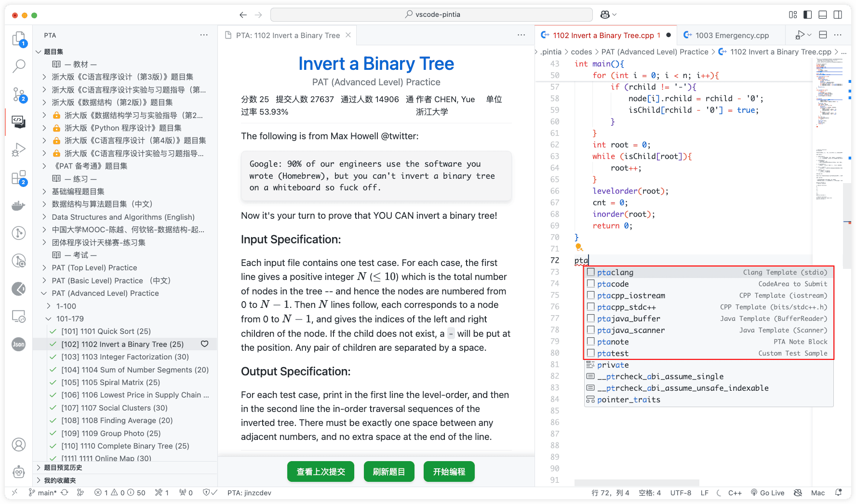Screen dimensions: 856x504
Task: Click the 开始编程 button
Action: [x=449, y=472]
